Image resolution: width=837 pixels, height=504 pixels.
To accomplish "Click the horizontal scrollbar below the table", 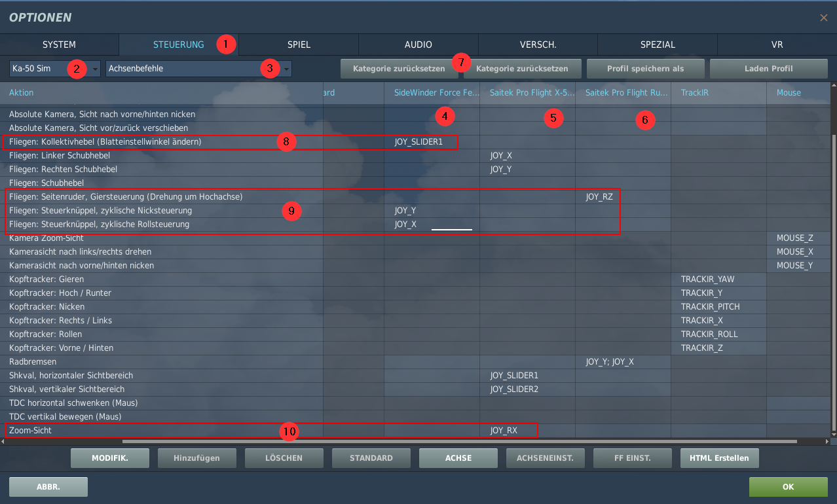I will pyautogui.click(x=458, y=442).
